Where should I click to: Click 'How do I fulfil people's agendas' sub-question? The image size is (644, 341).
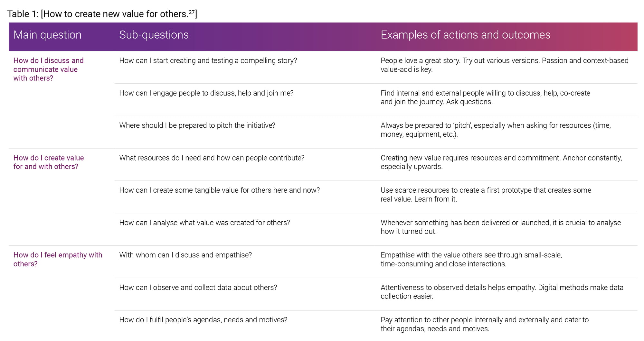click(x=203, y=320)
